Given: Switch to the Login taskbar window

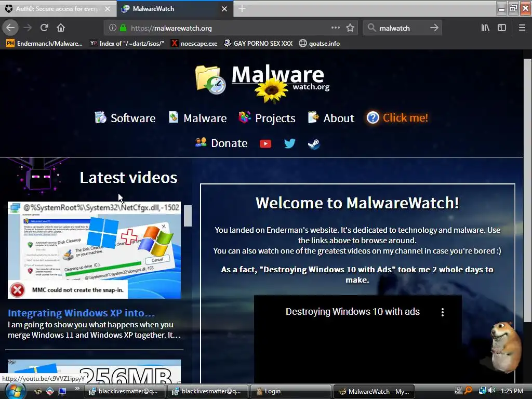Looking at the screenshot, I should [290, 391].
